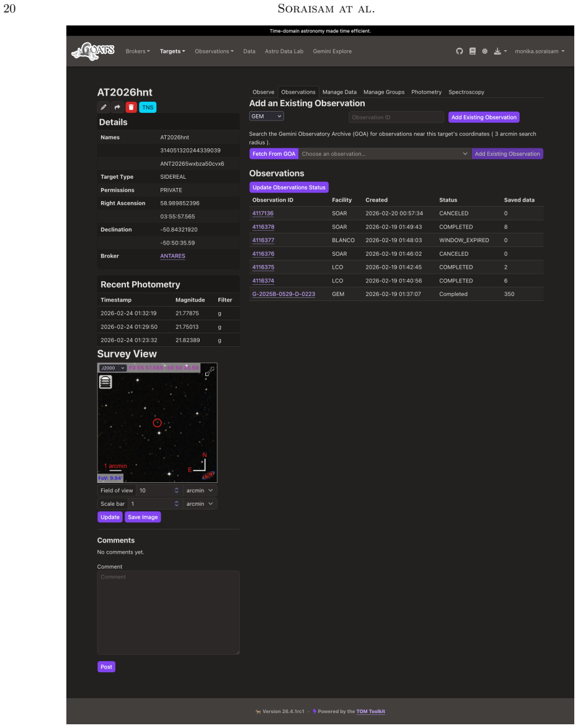The image size is (578, 728).
Task: Open observation 4116375 link
Action: (263, 267)
